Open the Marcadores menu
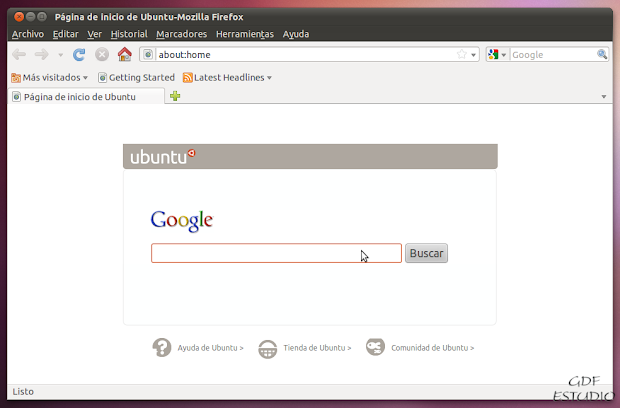The height and width of the screenshot is (408, 620). tap(181, 34)
